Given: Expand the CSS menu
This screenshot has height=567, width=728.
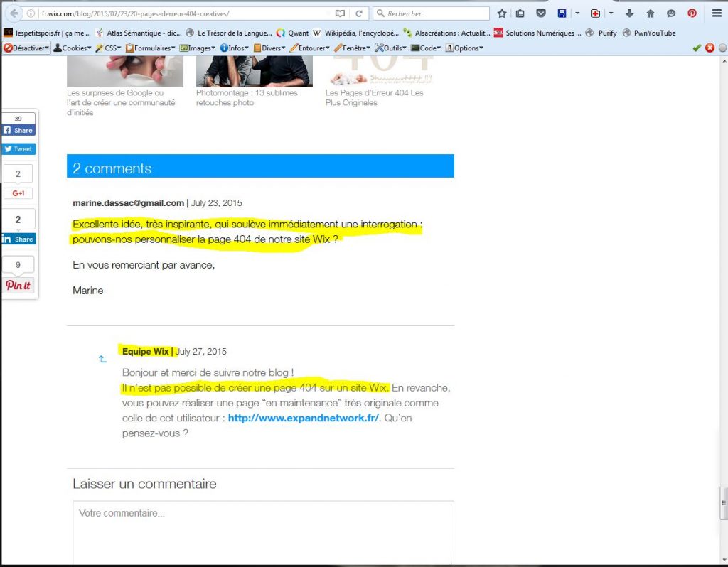Looking at the screenshot, I should click(108, 48).
